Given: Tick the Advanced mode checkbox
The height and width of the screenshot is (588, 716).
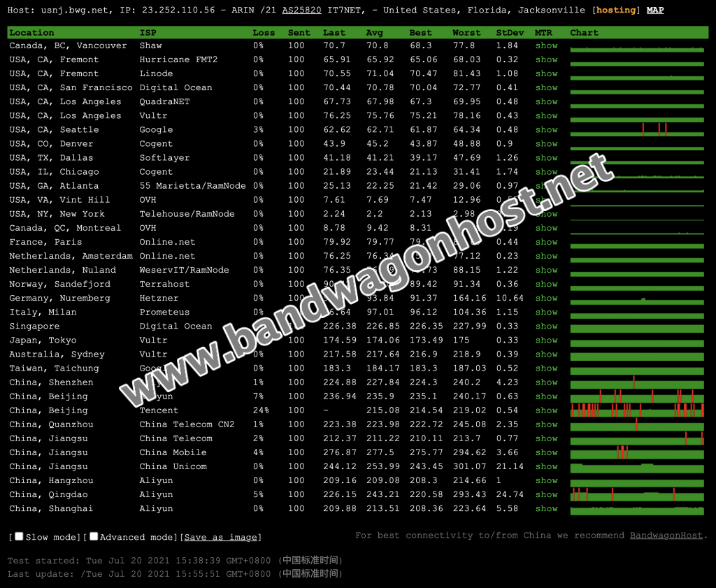Looking at the screenshot, I should pos(94,536).
